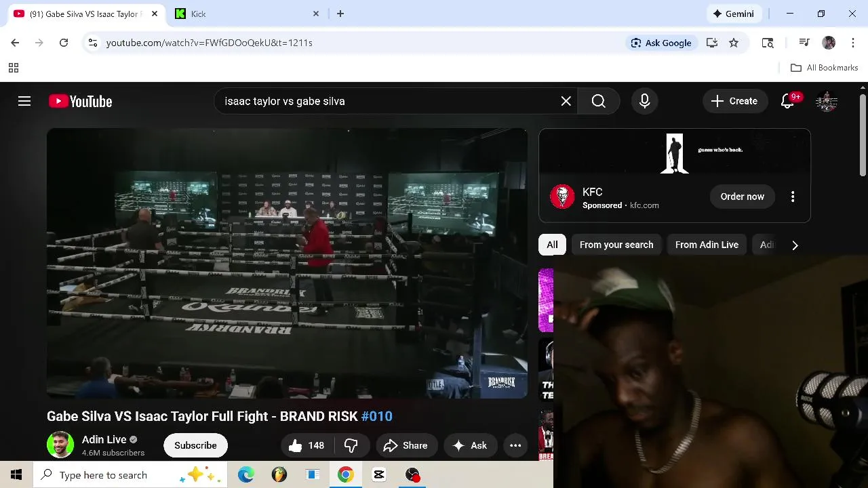This screenshot has width=868, height=488.
Task: Click the KFC ad banner image
Action: pyautogui.click(x=675, y=151)
